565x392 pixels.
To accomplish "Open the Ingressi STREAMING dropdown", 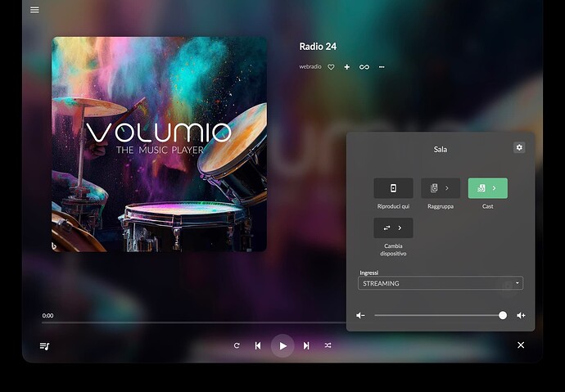I will point(441,283).
